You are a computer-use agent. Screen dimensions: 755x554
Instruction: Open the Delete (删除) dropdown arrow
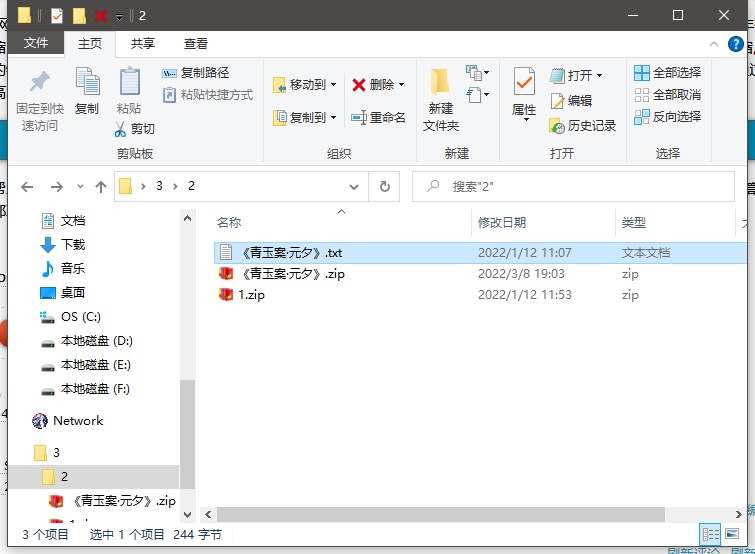pos(401,85)
